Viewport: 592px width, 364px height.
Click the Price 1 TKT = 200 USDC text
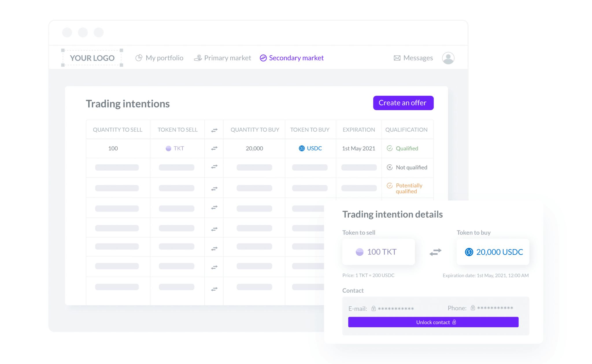(x=368, y=276)
